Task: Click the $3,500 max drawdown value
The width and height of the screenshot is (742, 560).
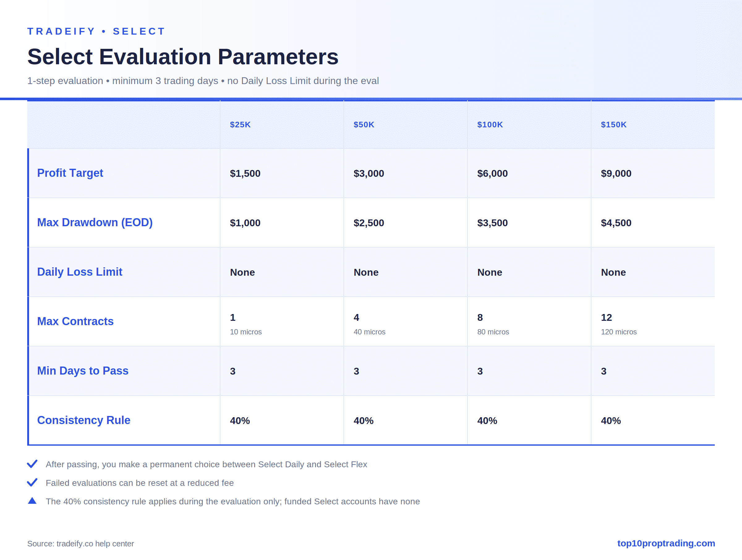Action: point(493,223)
